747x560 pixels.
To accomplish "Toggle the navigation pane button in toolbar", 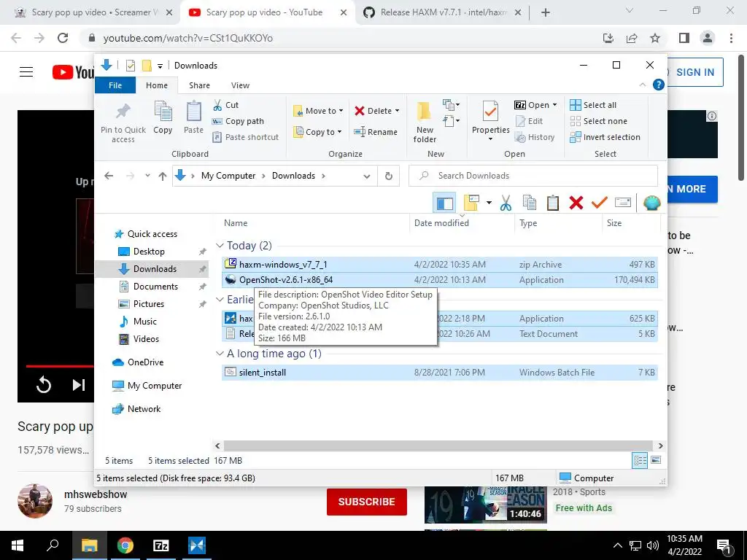I will click(444, 203).
